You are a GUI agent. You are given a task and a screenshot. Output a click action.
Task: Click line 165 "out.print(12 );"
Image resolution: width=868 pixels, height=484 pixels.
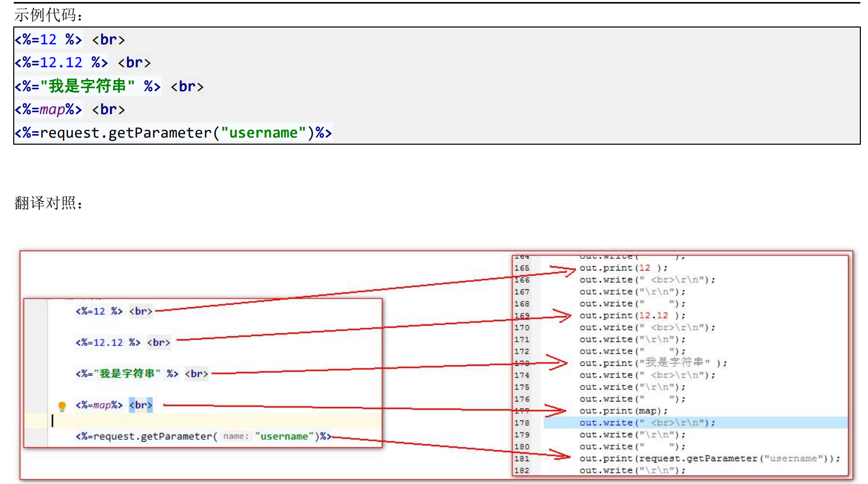(x=623, y=268)
